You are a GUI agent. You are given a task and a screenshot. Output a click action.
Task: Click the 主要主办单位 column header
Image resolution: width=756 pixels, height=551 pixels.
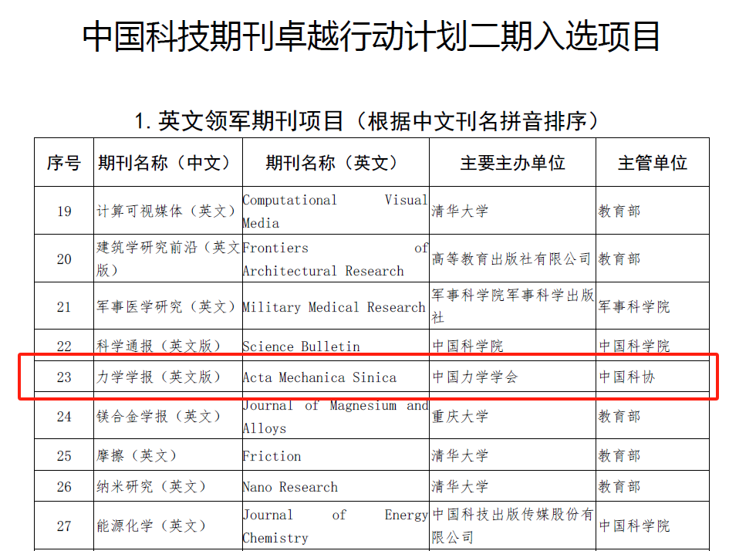pos(512,163)
